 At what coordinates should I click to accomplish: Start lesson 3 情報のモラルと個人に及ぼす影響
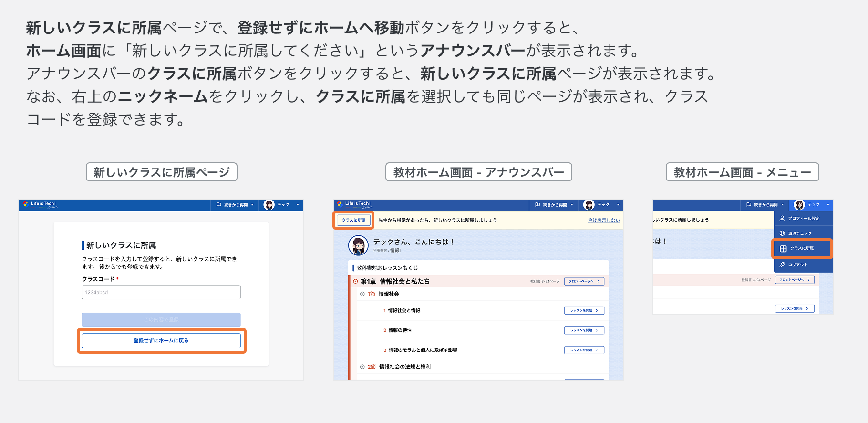click(x=584, y=350)
